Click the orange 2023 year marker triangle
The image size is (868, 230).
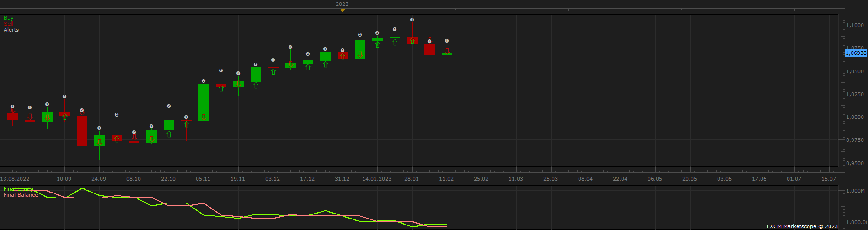343,11
